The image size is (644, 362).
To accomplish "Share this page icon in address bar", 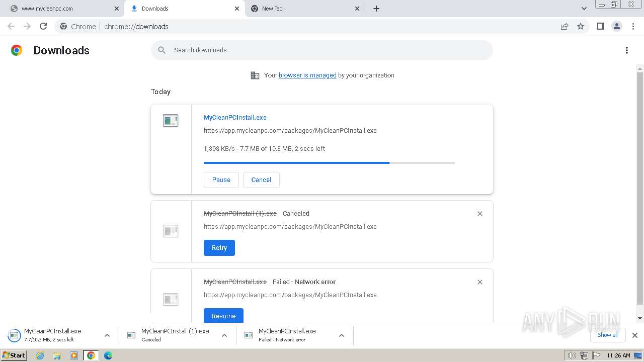I will pyautogui.click(x=565, y=26).
